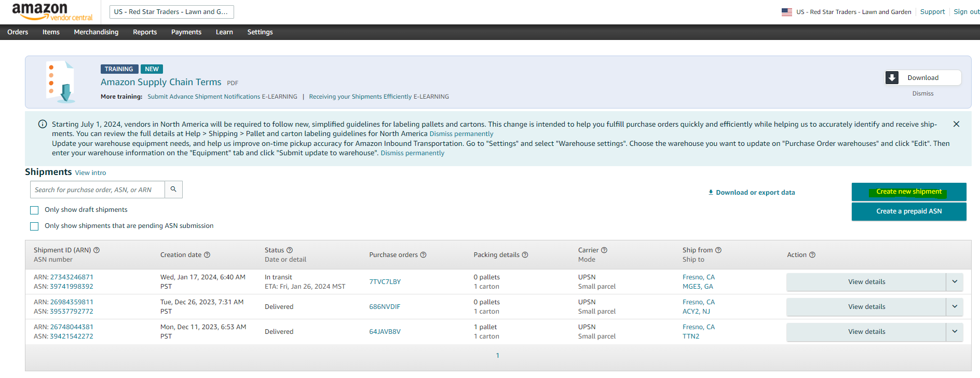Enable Only show draft shipments checkbox
The width and height of the screenshot is (980, 378).
[34, 210]
